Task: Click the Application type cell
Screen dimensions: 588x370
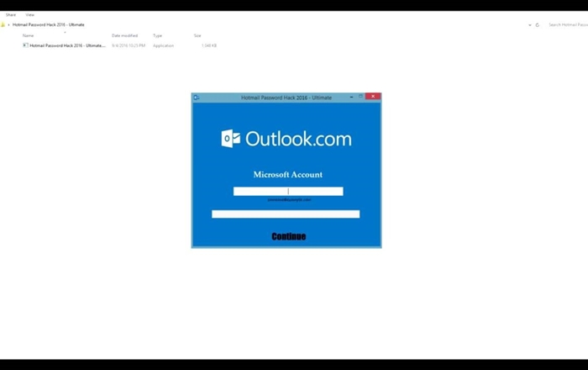Action: tap(163, 45)
